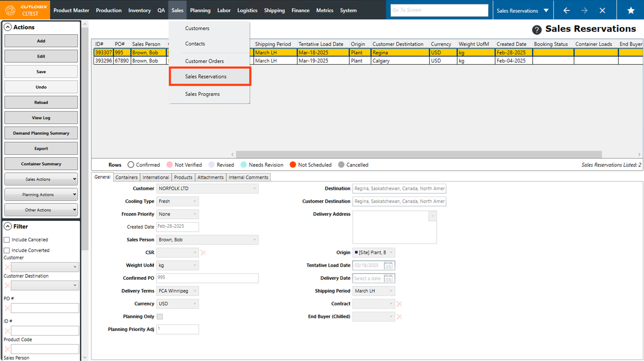
Task: Click the star favorites icon
Action: [630, 10]
